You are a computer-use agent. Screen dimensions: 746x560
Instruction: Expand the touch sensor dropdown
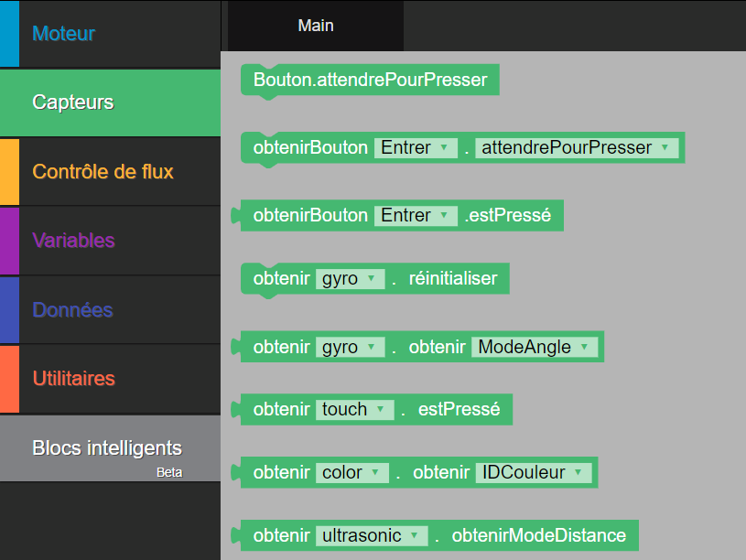click(354, 409)
